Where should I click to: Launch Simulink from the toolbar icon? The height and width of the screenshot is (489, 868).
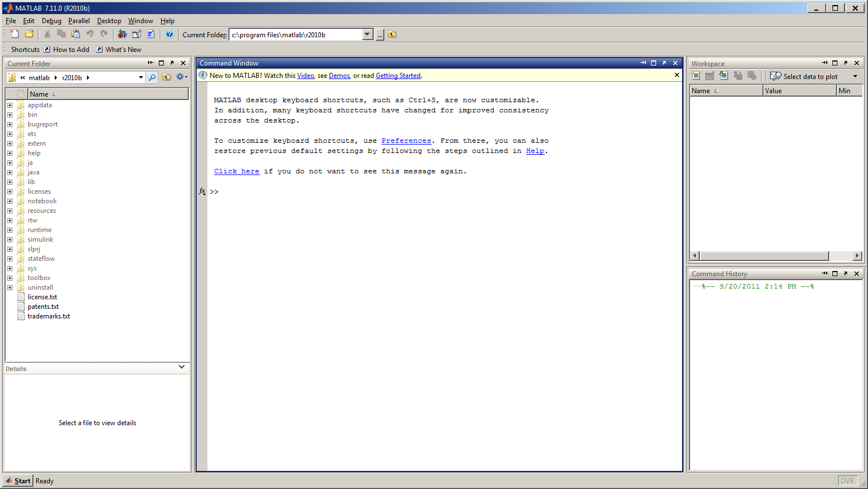(x=122, y=34)
